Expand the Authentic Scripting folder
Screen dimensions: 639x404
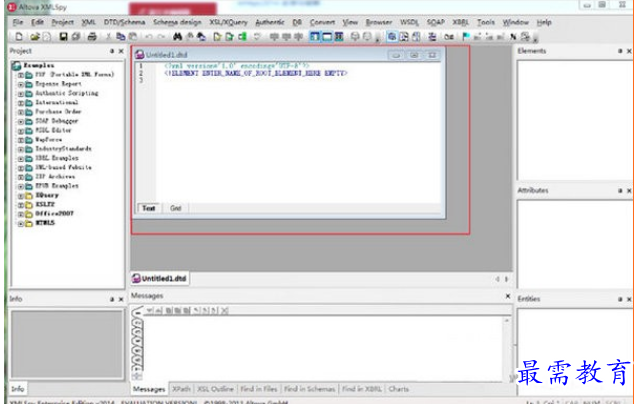click(x=20, y=94)
